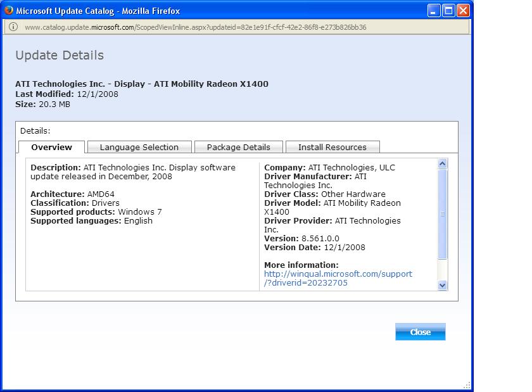The height and width of the screenshot is (392, 532).
Task: Click Supported languages value English
Action: tap(138, 220)
